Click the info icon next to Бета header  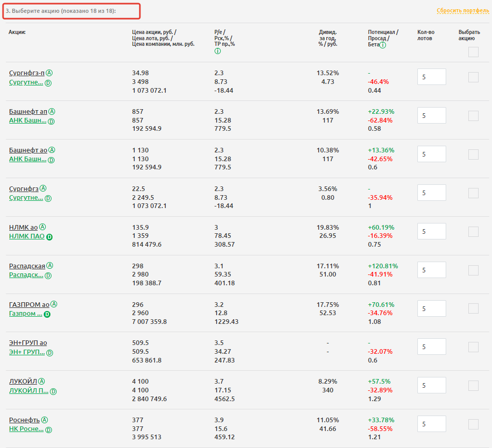tap(383, 45)
